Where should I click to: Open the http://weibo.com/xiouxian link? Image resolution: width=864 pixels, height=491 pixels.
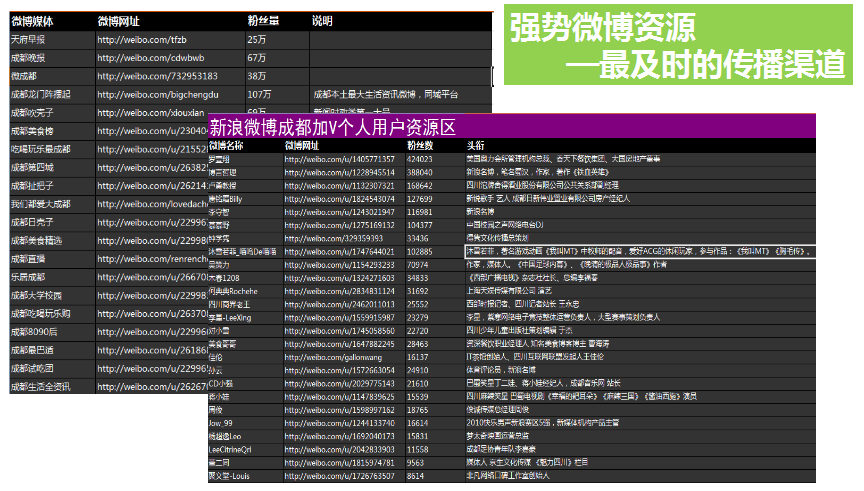point(150,112)
